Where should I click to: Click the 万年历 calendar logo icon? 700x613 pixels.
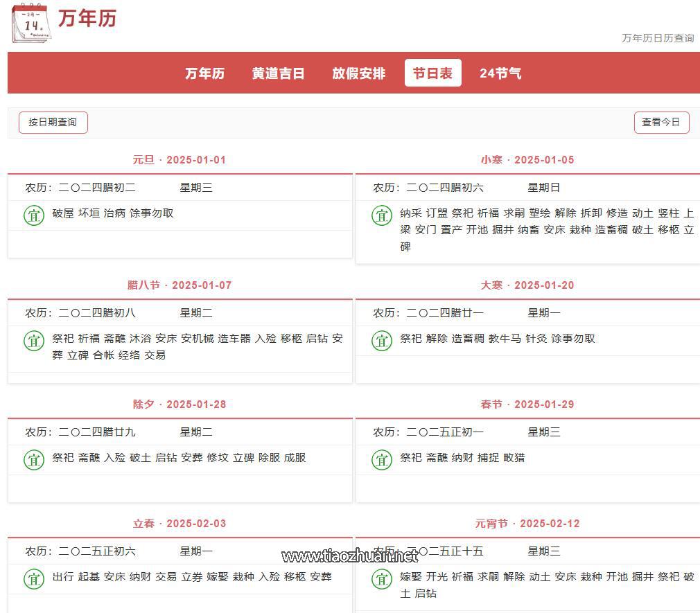[31, 23]
